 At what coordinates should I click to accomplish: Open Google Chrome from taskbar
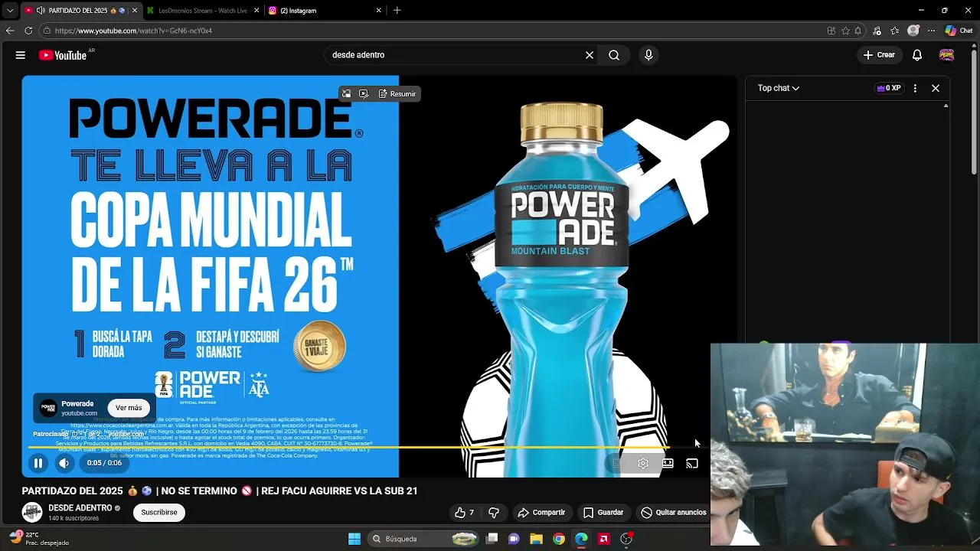click(x=559, y=539)
